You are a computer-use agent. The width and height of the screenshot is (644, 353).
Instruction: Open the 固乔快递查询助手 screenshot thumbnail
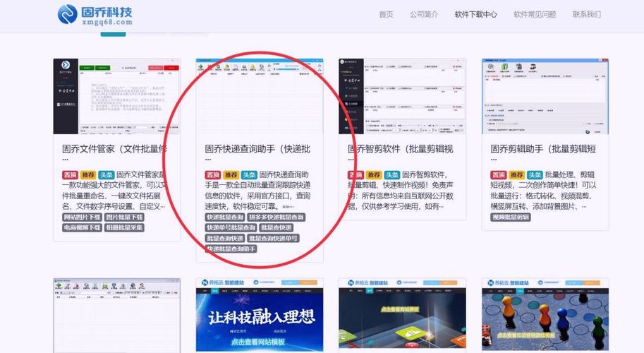[x=259, y=96]
